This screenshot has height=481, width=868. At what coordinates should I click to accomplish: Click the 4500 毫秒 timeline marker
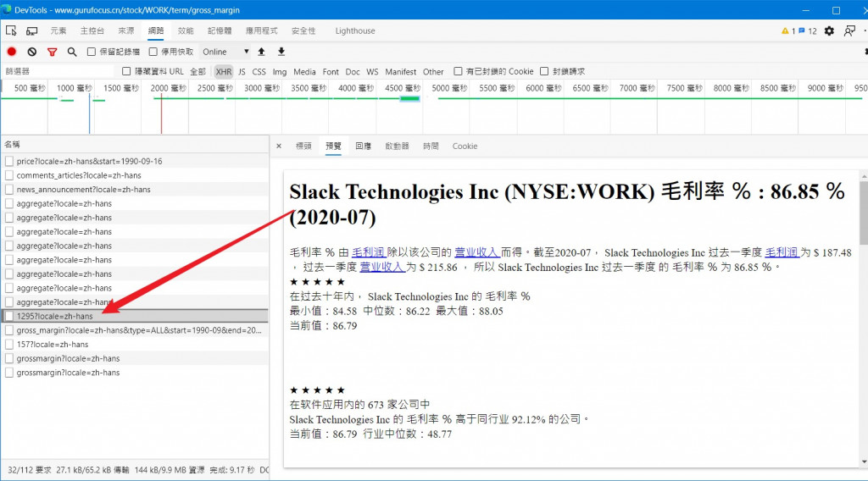coord(403,88)
